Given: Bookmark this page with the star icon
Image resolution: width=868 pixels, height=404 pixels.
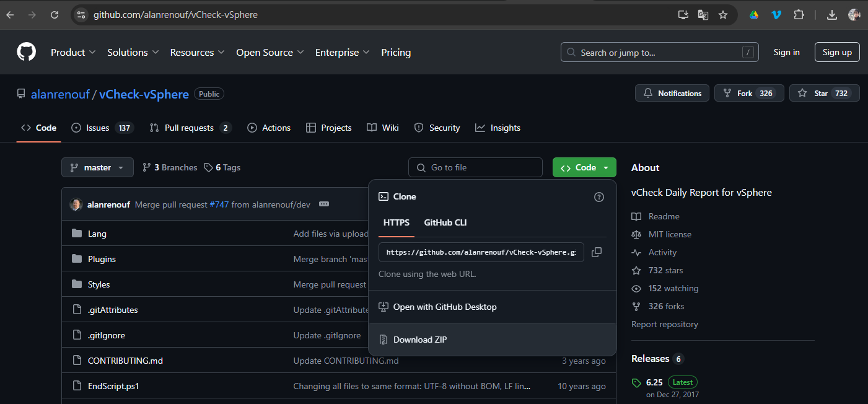Looking at the screenshot, I should click(x=723, y=15).
